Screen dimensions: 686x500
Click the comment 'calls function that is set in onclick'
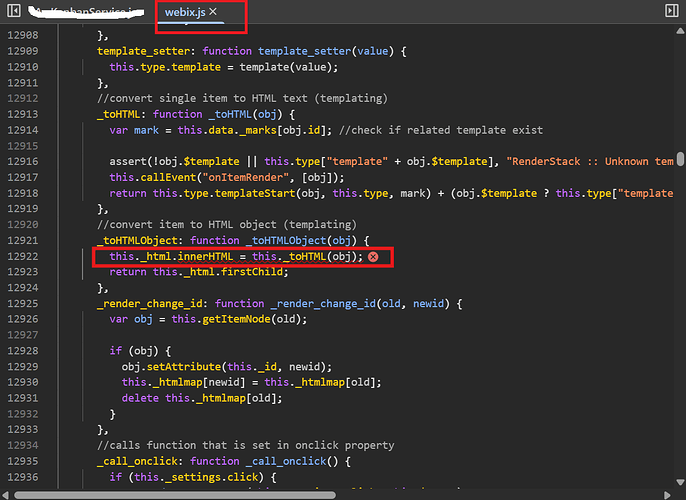click(245, 445)
